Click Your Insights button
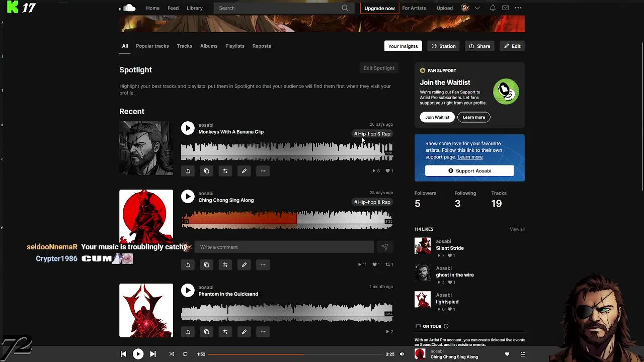This screenshot has height=362, width=644. pyautogui.click(x=403, y=46)
